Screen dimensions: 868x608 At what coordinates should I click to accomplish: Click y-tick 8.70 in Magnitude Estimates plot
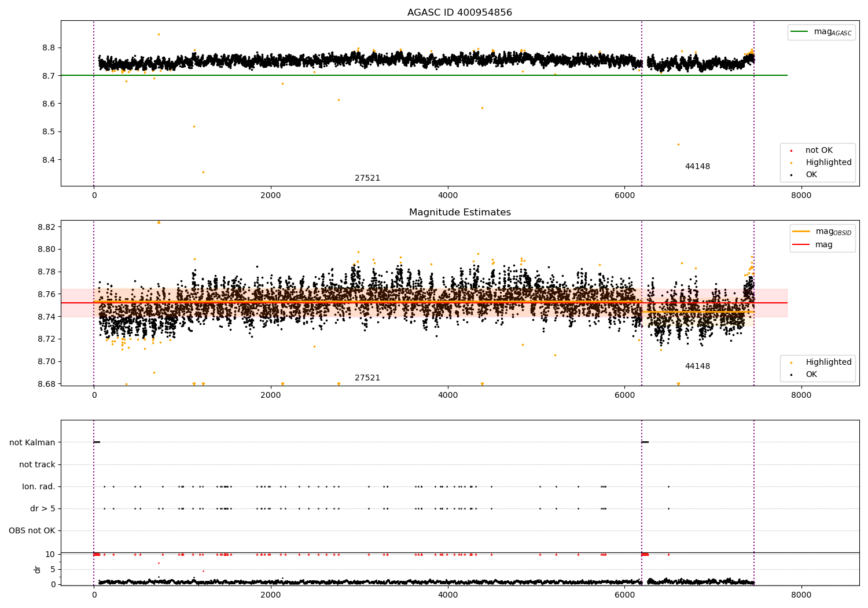point(46,361)
